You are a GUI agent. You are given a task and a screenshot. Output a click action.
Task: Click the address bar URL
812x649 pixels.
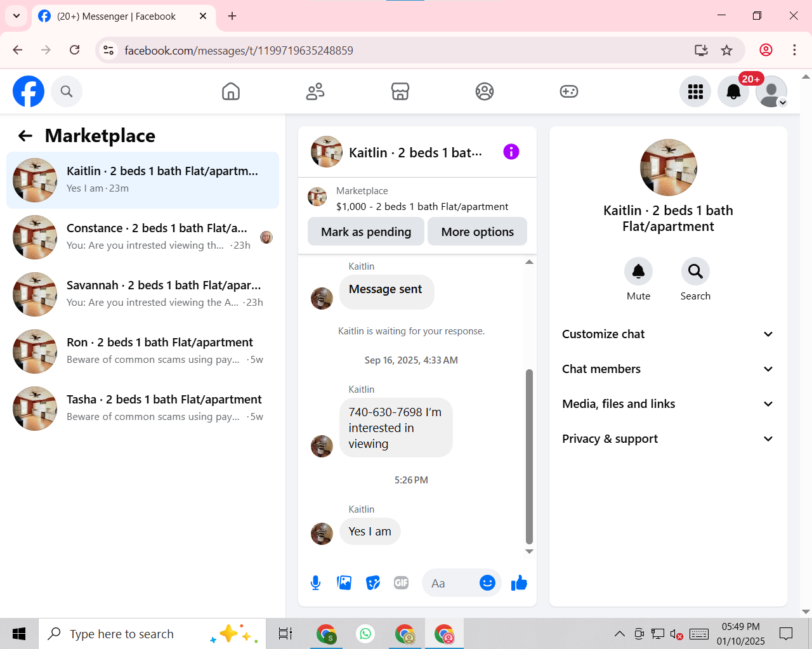[239, 51]
